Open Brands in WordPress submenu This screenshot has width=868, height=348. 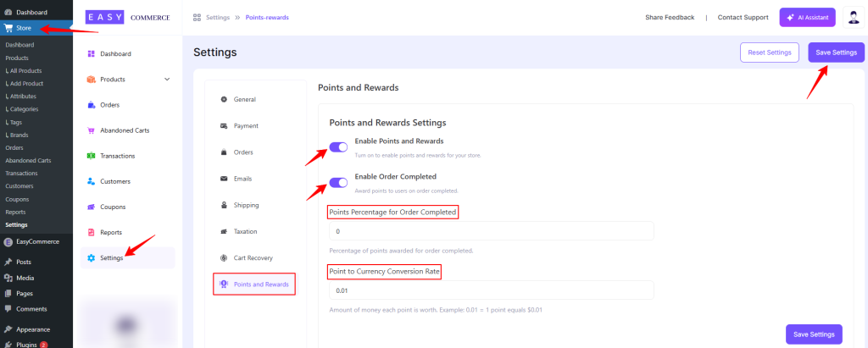tap(17, 135)
